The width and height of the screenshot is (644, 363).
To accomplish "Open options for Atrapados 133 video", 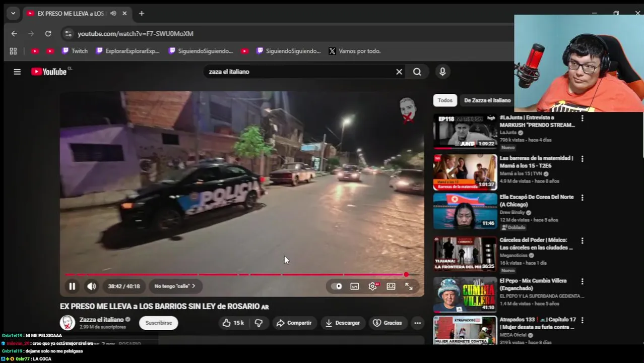I will pos(583,320).
